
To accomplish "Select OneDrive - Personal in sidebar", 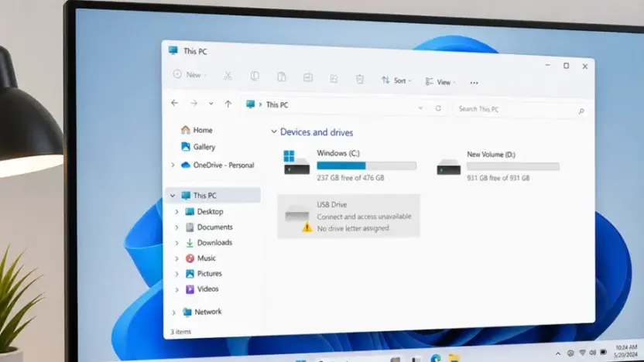I will pyautogui.click(x=218, y=165).
